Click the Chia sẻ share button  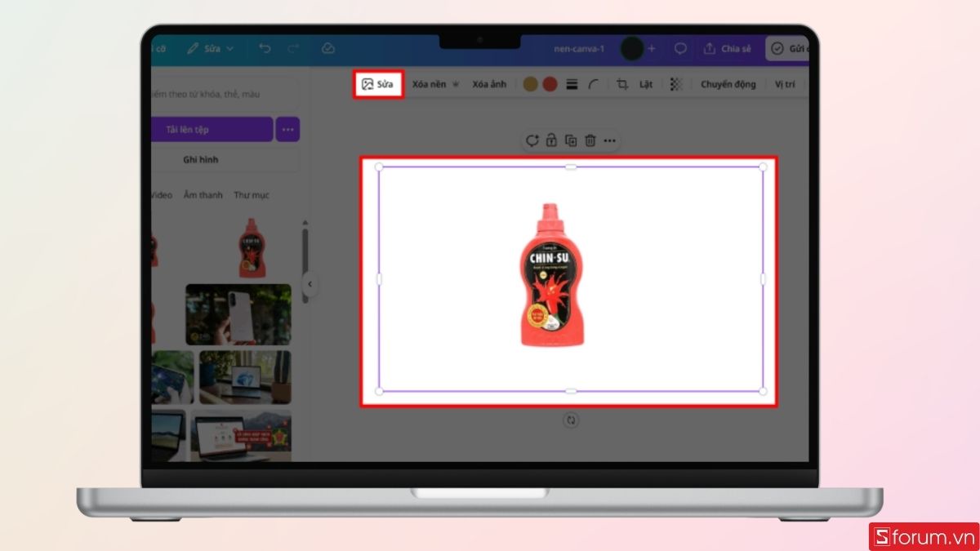point(727,49)
